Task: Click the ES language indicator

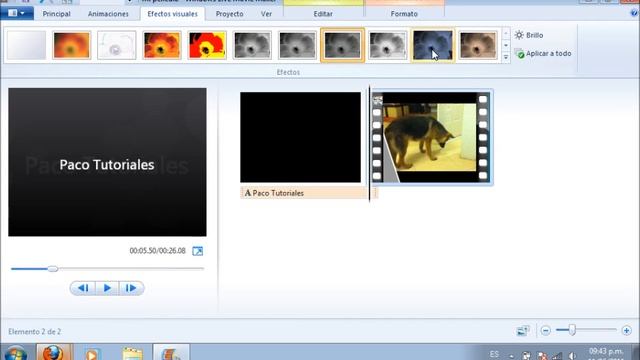Action: [494, 354]
